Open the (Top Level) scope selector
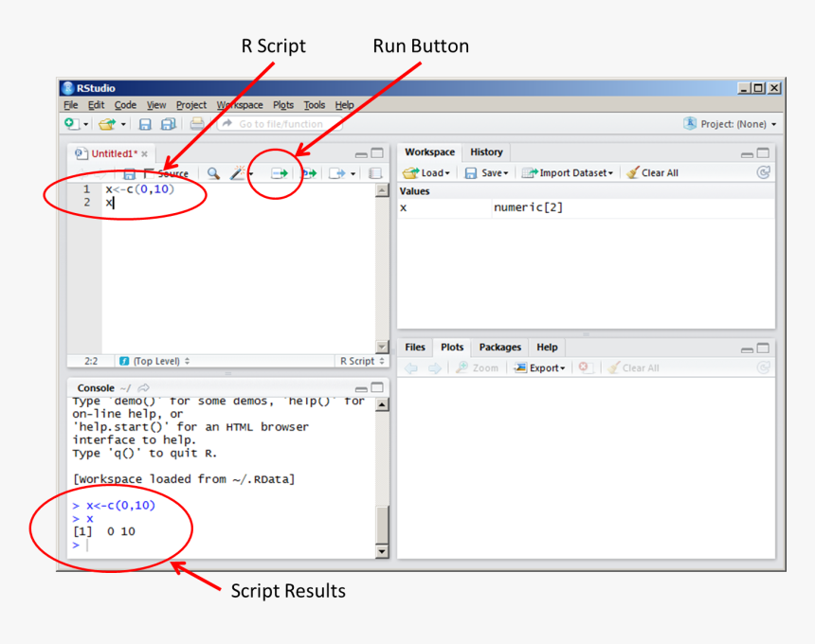Viewport: 815px width, 644px height. (154, 361)
